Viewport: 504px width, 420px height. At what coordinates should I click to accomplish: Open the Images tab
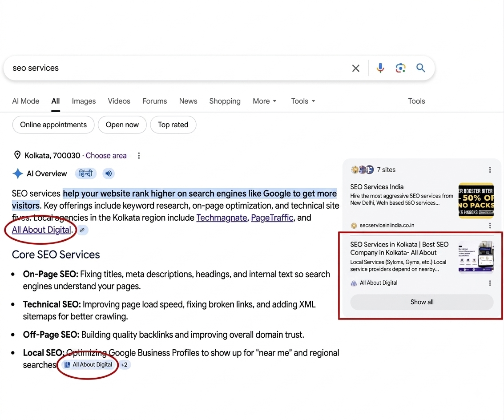pos(84,101)
